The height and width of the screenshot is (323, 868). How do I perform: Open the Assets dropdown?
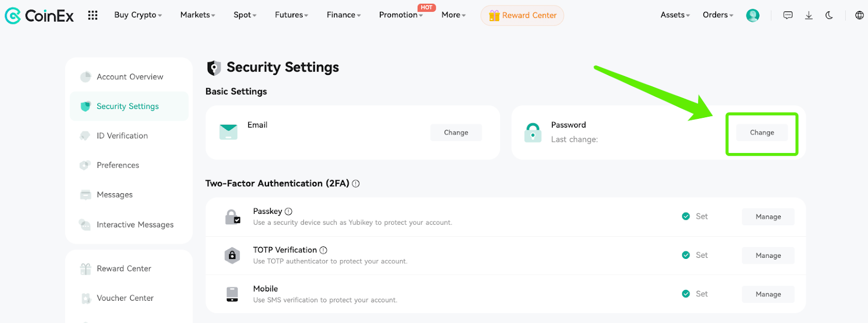click(675, 15)
